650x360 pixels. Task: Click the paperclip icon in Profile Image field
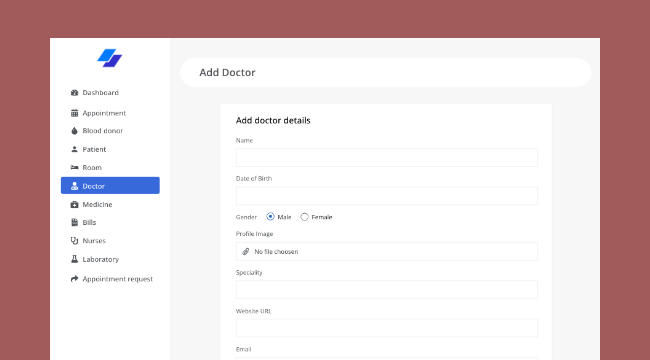(245, 251)
